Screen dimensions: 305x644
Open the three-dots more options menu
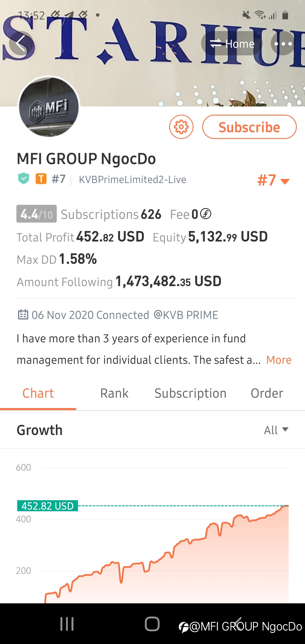(x=283, y=43)
